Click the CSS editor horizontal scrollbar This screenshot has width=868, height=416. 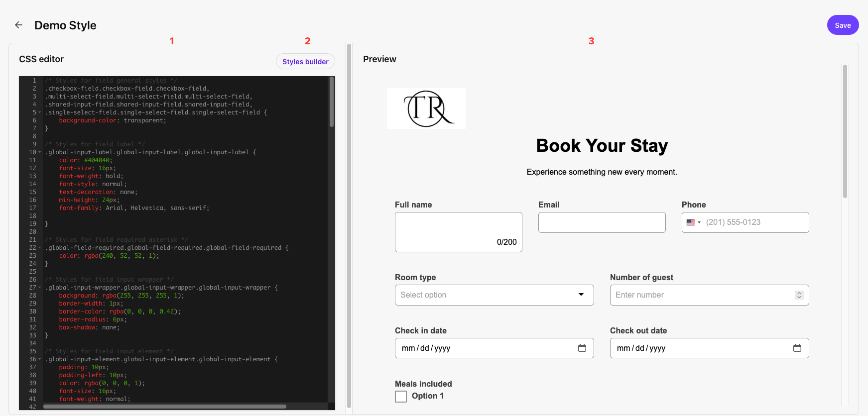pos(165,407)
